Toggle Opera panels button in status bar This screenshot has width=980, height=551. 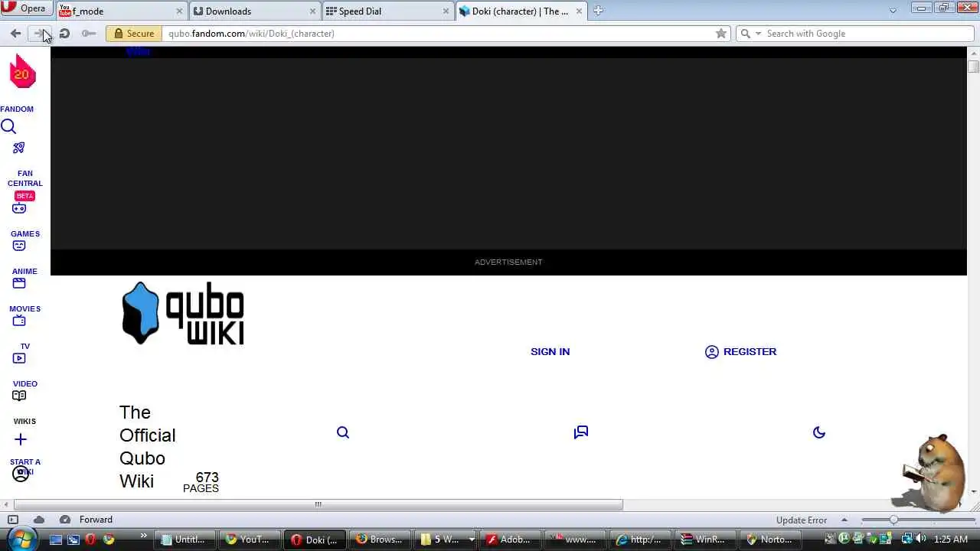click(x=13, y=520)
